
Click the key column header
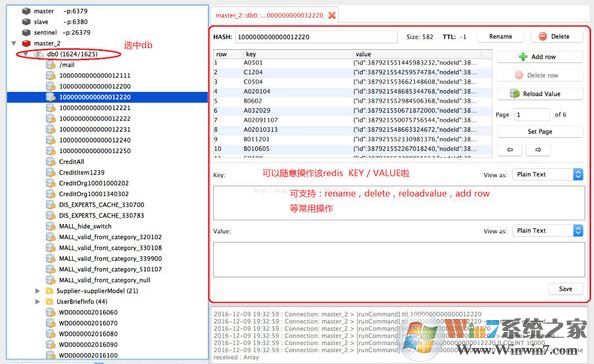(x=297, y=54)
